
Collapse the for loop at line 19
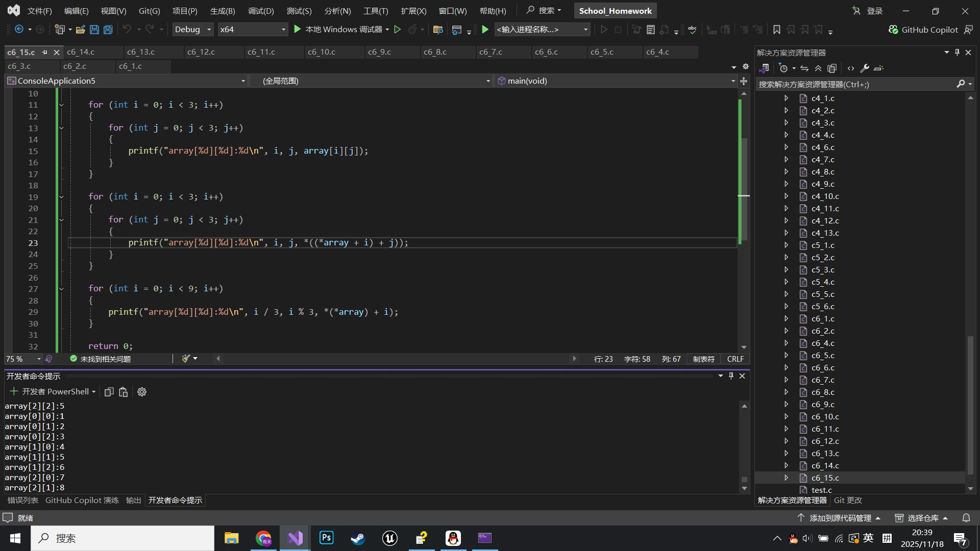(x=61, y=197)
